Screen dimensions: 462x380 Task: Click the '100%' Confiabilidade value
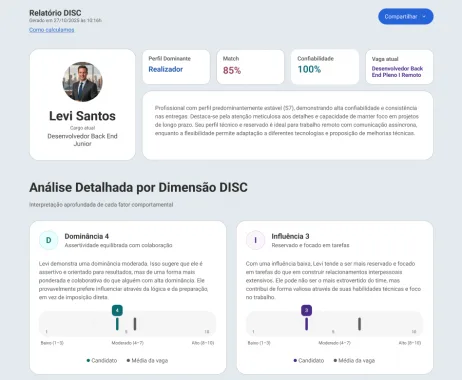point(309,69)
